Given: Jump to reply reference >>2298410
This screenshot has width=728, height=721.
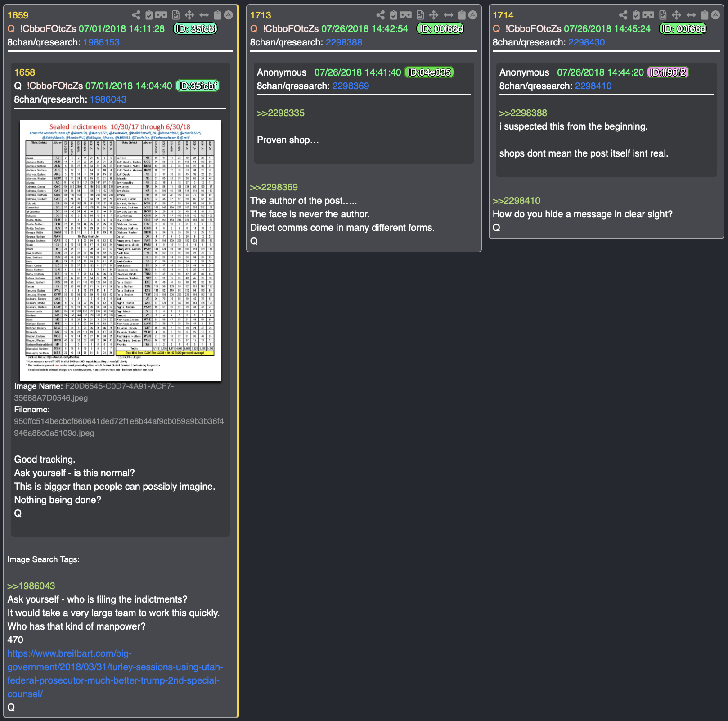Looking at the screenshot, I should click(516, 201).
